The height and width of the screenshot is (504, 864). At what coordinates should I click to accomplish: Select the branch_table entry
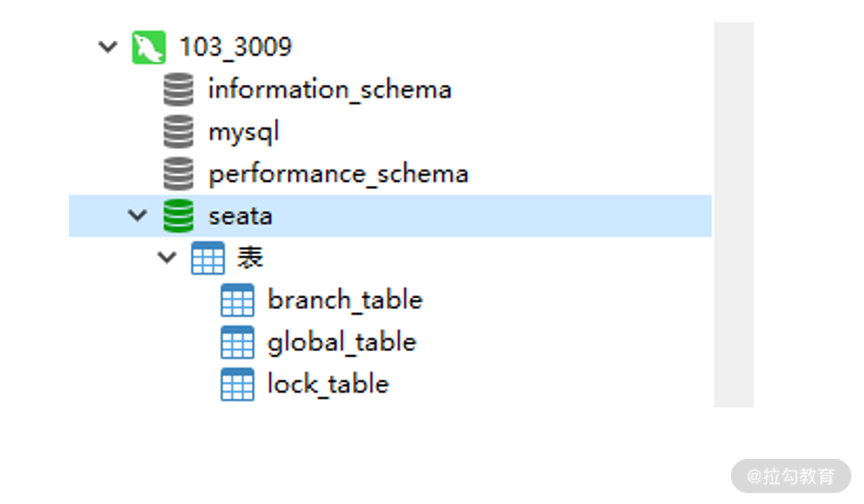tap(345, 301)
